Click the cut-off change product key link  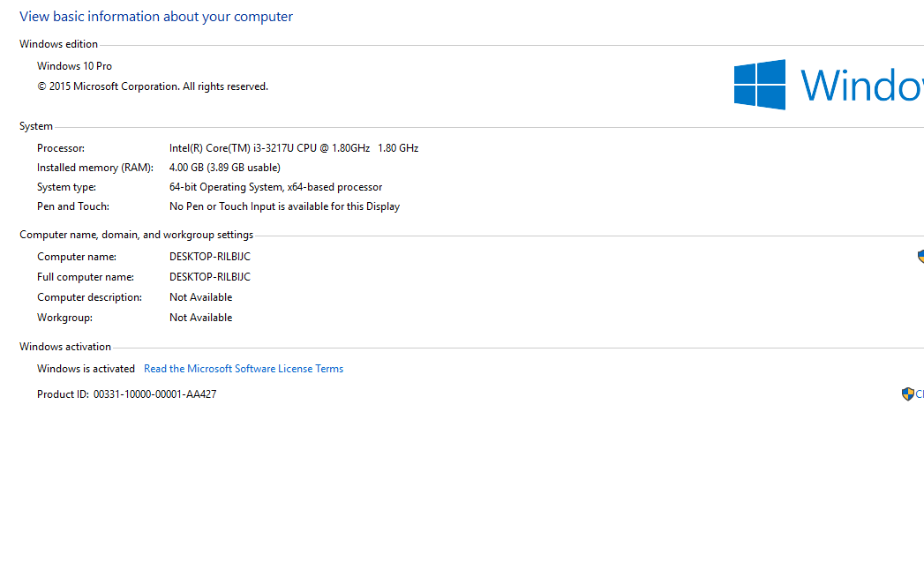click(x=919, y=394)
